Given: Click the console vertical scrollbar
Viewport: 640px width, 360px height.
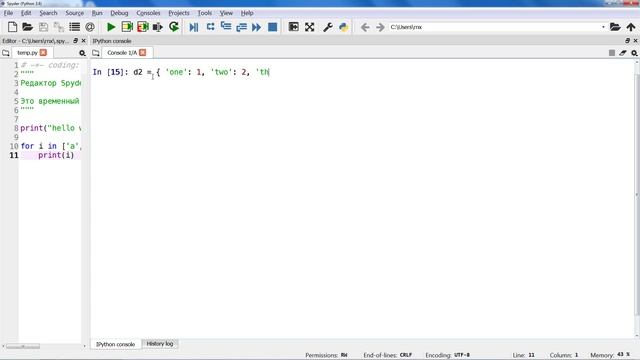Looking at the screenshot, I should coord(637,194).
